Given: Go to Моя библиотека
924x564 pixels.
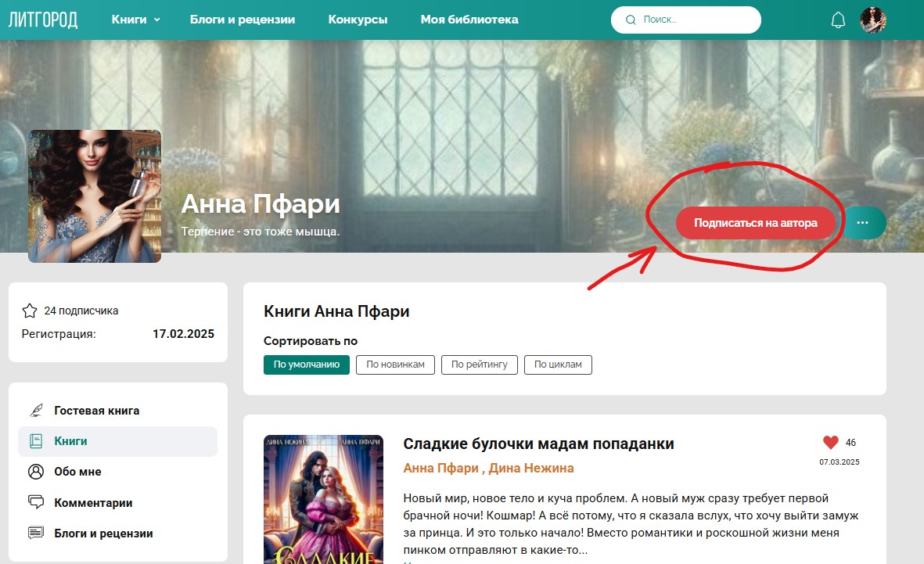Looking at the screenshot, I should click(469, 20).
